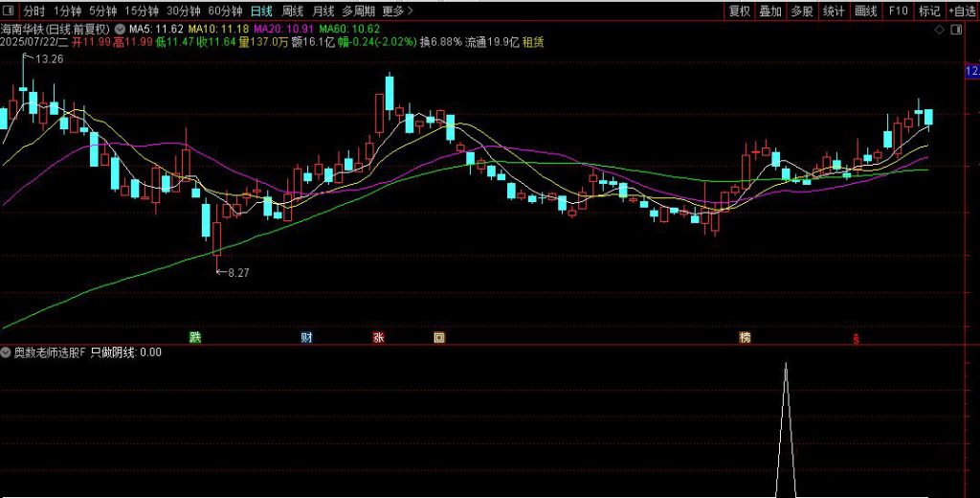Viewport: 980px width, 498px height.
Task: Click the 叠加 overlay button
Action: click(770, 11)
